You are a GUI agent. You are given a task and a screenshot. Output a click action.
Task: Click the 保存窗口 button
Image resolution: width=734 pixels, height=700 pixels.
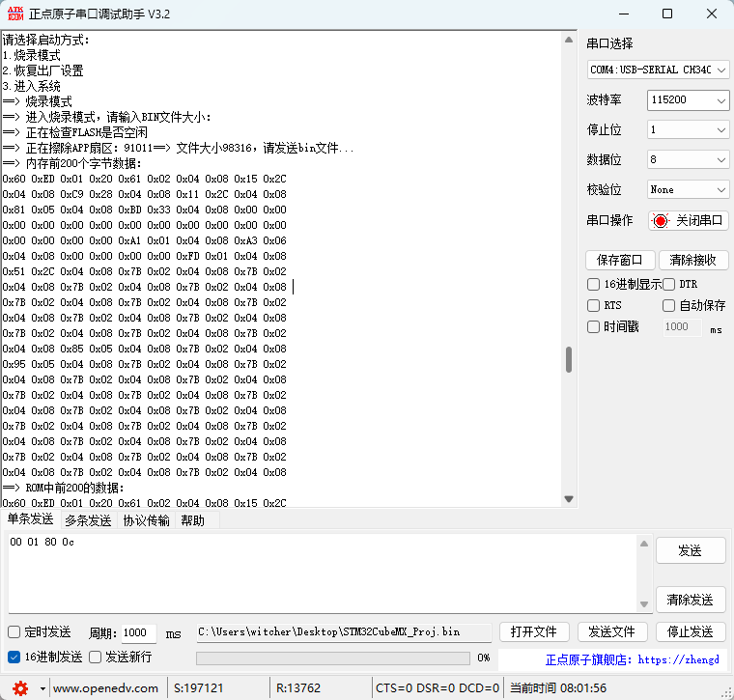(x=620, y=260)
